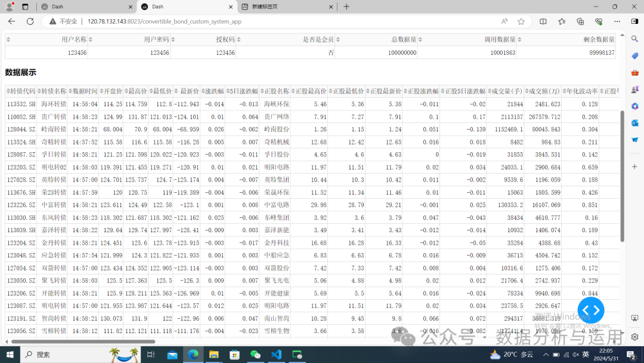The image size is (644, 363).
Task: Toggle the 英 input method indicator
Action: click(x=586, y=355)
